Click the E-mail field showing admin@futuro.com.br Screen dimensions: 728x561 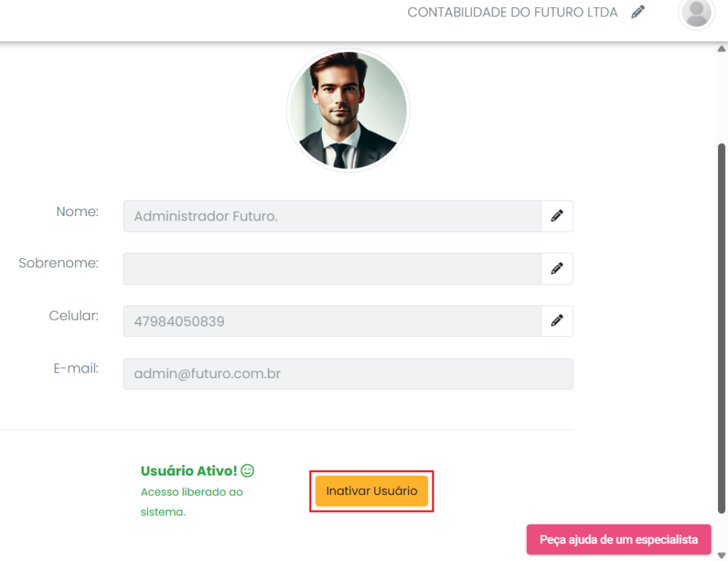[x=348, y=374]
